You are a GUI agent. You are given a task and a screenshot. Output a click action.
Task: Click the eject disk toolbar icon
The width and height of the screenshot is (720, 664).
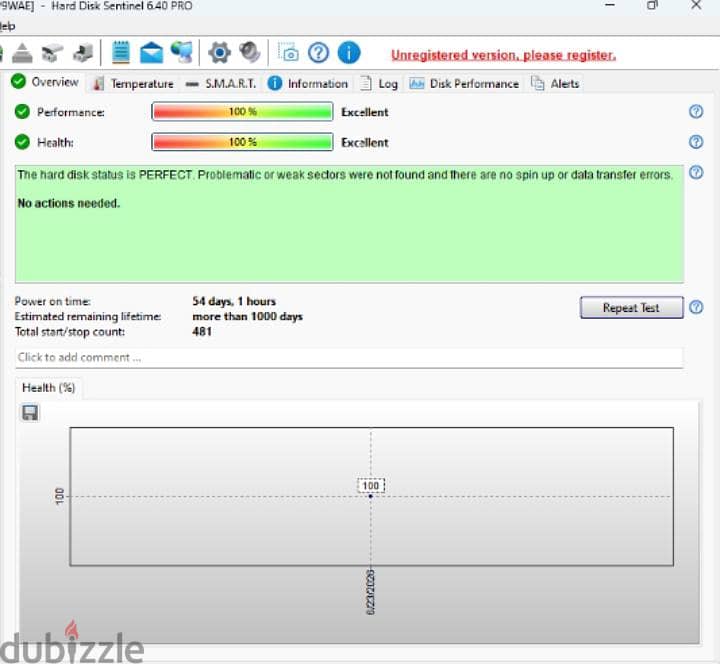coord(22,52)
